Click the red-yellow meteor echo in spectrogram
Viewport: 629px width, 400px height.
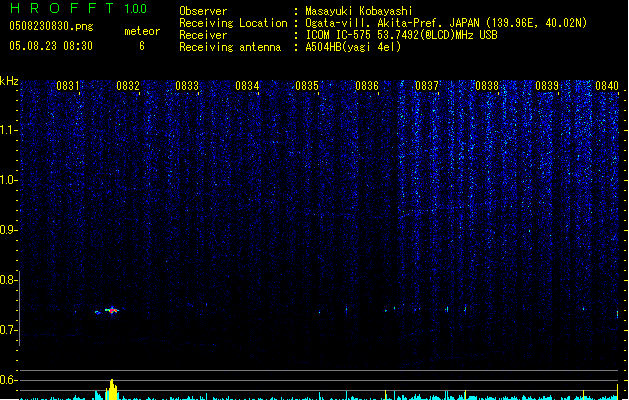112,310
